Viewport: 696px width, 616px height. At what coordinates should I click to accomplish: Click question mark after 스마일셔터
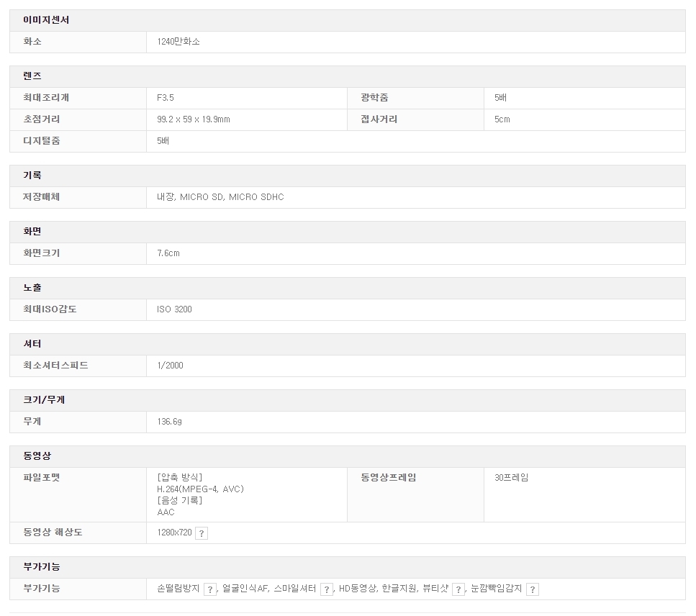click(x=327, y=589)
